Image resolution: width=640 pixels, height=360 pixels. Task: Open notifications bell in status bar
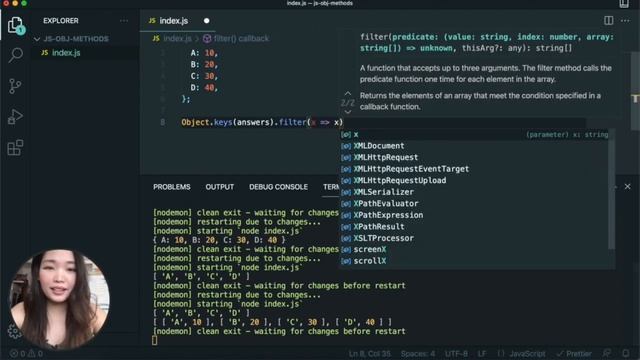[626, 353]
